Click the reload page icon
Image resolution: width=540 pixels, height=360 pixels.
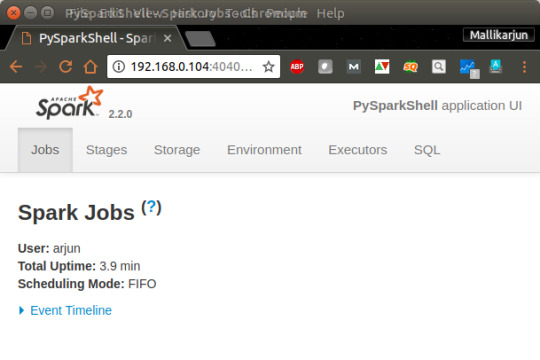pyautogui.click(x=65, y=66)
